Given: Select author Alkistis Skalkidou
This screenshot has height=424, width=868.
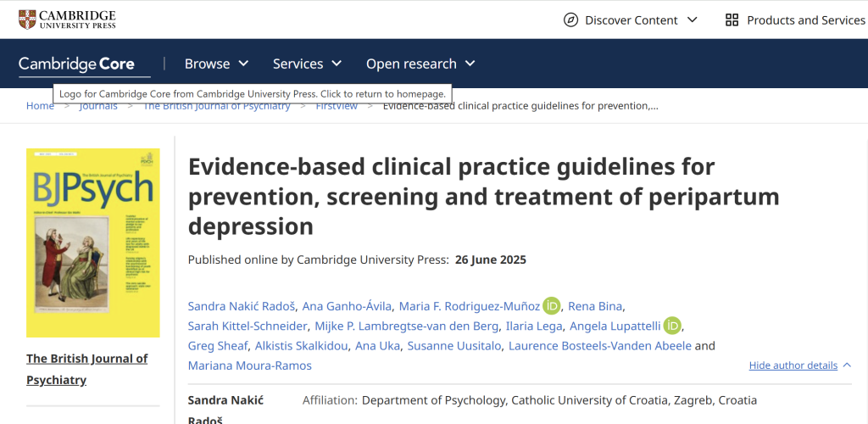Looking at the screenshot, I should coord(301,346).
